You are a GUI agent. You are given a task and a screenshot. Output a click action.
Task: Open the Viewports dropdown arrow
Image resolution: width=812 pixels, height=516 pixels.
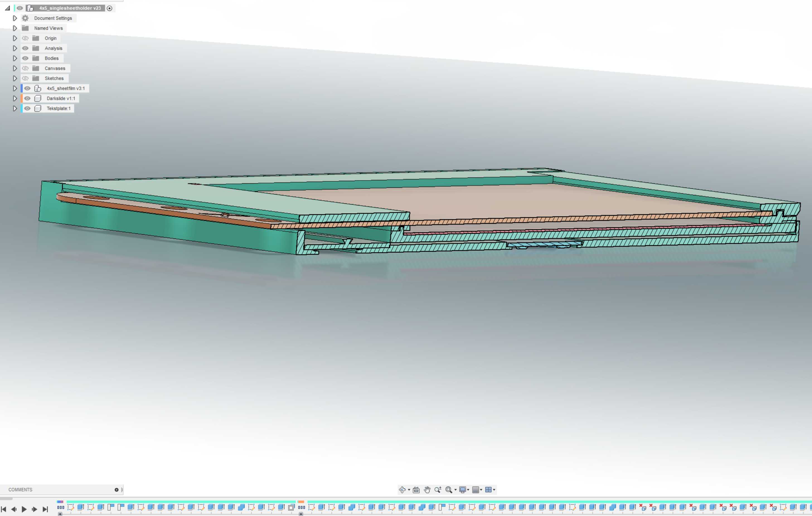coord(494,490)
